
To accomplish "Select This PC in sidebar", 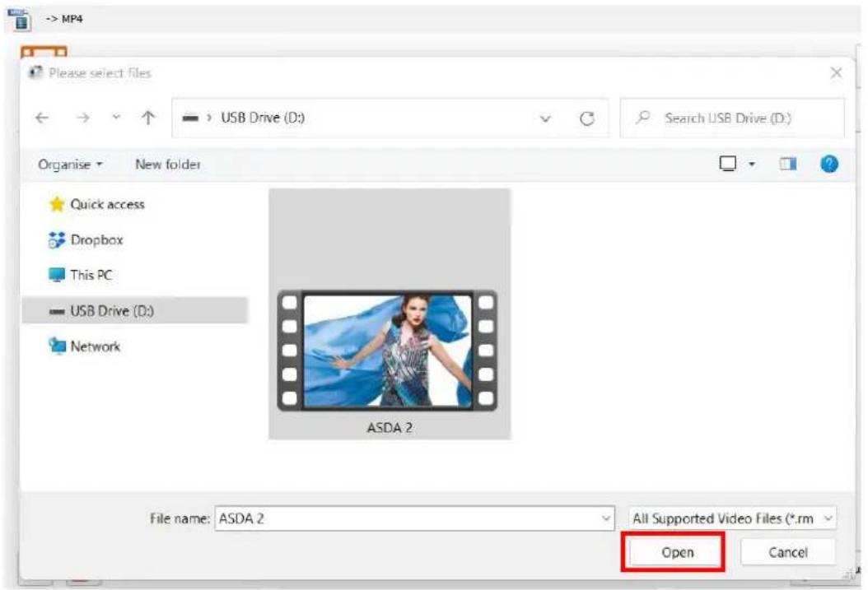I will 80,275.
